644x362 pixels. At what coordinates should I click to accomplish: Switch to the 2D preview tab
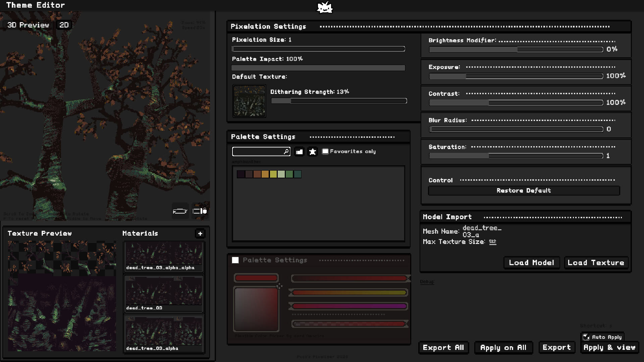pyautogui.click(x=64, y=25)
